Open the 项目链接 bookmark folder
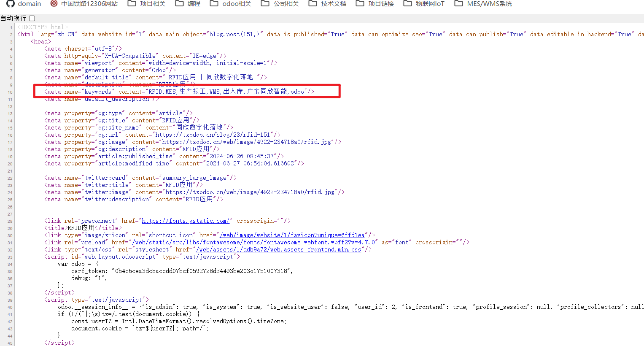 (375, 3)
